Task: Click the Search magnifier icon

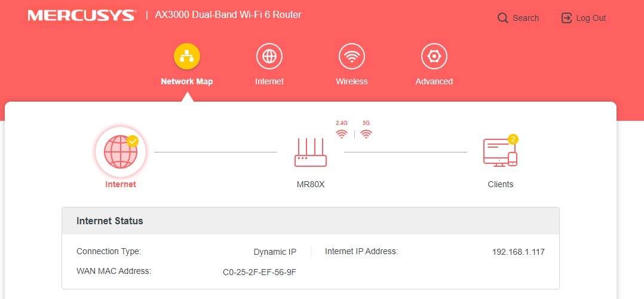Action: [x=503, y=18]
